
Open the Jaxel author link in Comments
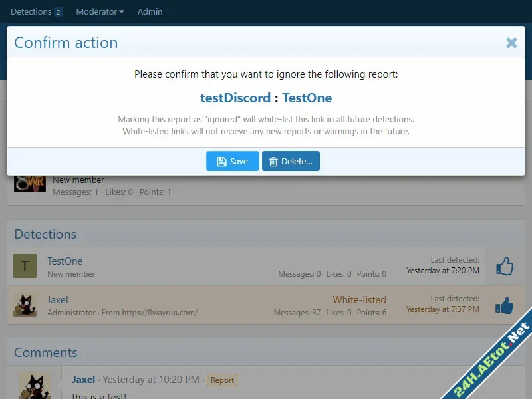tap(83, 380)
